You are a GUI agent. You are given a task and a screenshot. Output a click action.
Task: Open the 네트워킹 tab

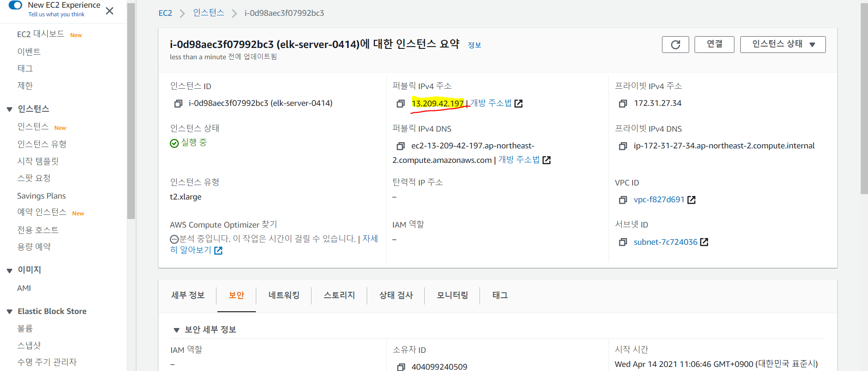coord(284,295)
